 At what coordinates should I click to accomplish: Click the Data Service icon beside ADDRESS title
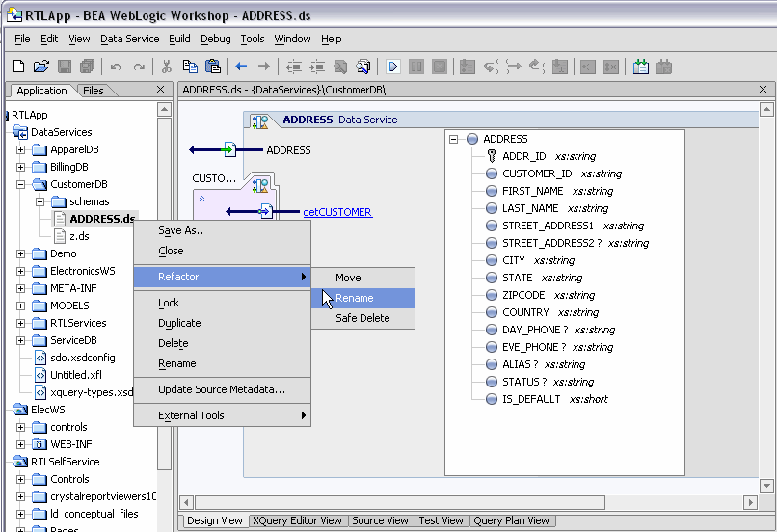point(259,120)
